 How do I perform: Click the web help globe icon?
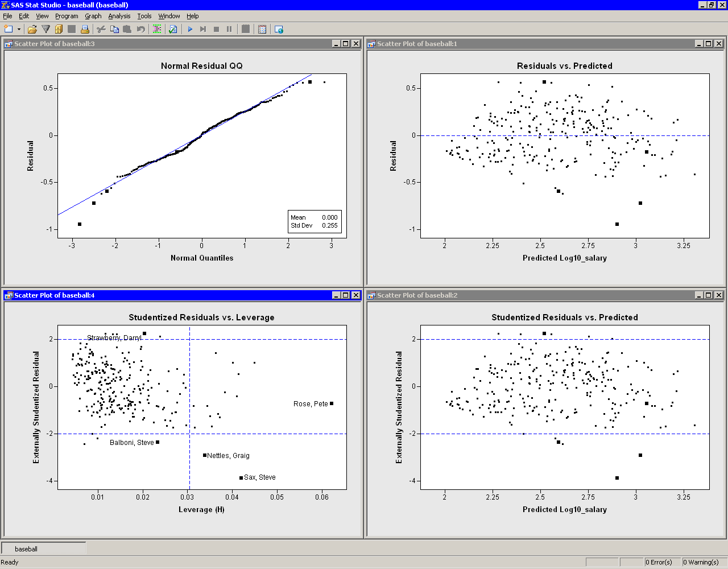[x=279, y=29]
